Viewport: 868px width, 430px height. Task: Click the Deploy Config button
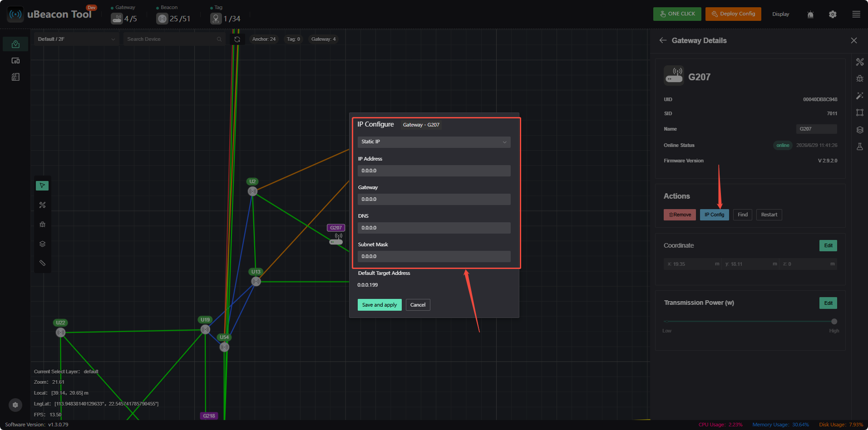(733, 14)
